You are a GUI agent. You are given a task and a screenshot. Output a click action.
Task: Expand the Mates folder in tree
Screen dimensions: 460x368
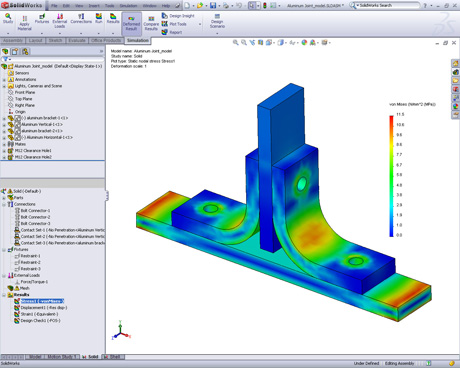tap(4, 144)
